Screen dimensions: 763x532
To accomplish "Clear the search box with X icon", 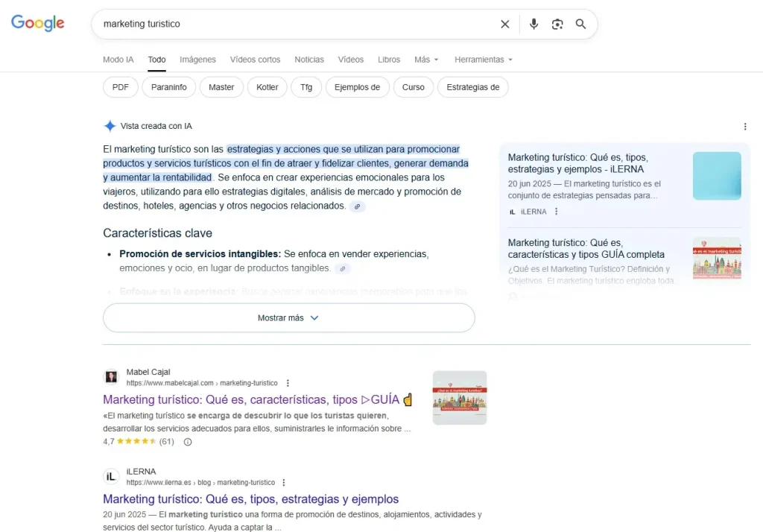I will point(505,24).
